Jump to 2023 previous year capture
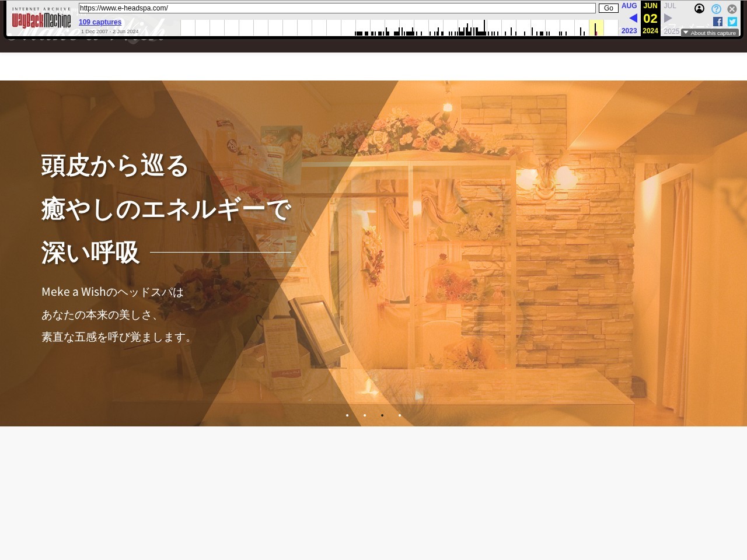This screenshot has height=560, width=747. pyautogui.click(x=629, y=31)
